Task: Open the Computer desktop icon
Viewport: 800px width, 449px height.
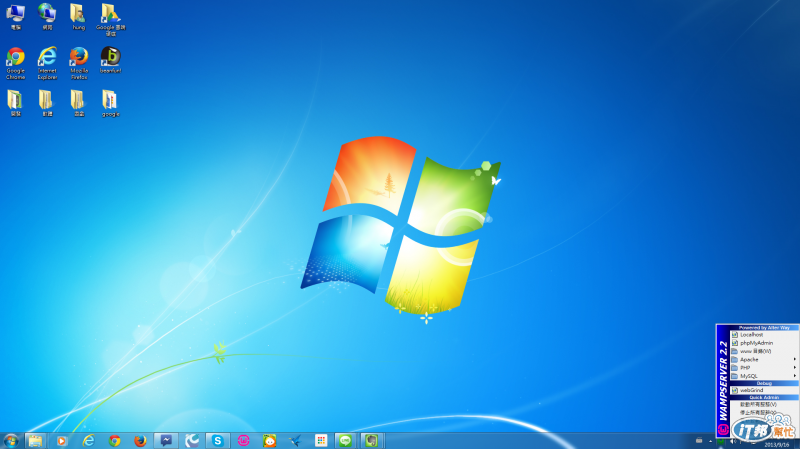Action: click(15, 16)
